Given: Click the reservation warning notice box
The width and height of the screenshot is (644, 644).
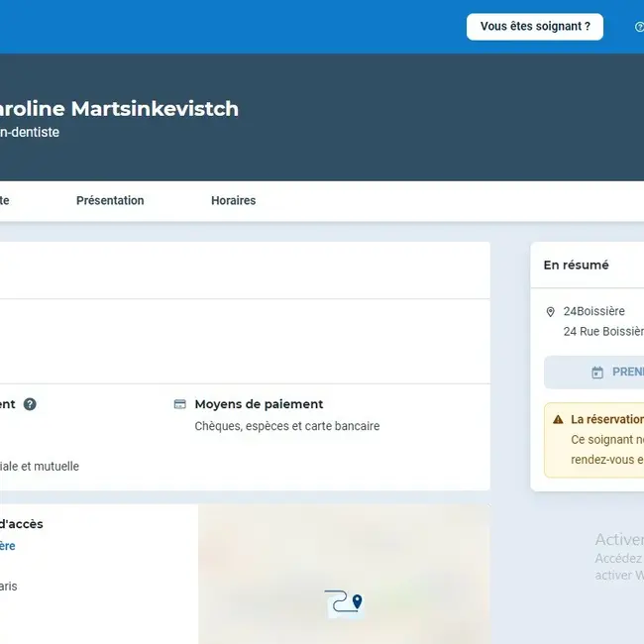Looking at the screenshot, I should pos(594,440).
